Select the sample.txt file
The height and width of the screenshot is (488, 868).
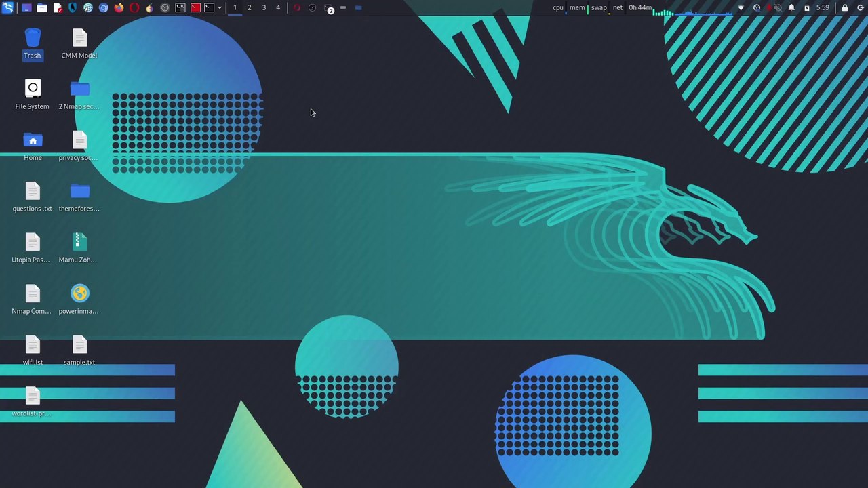point(79,351)
